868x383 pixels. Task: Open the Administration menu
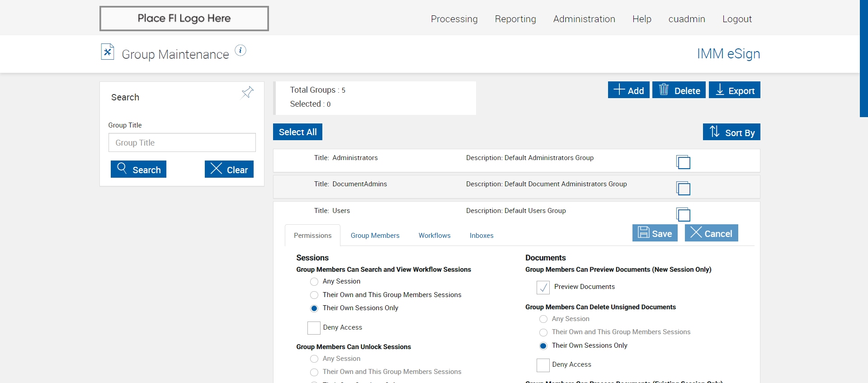pyautogui.click(x=584, y=19)
